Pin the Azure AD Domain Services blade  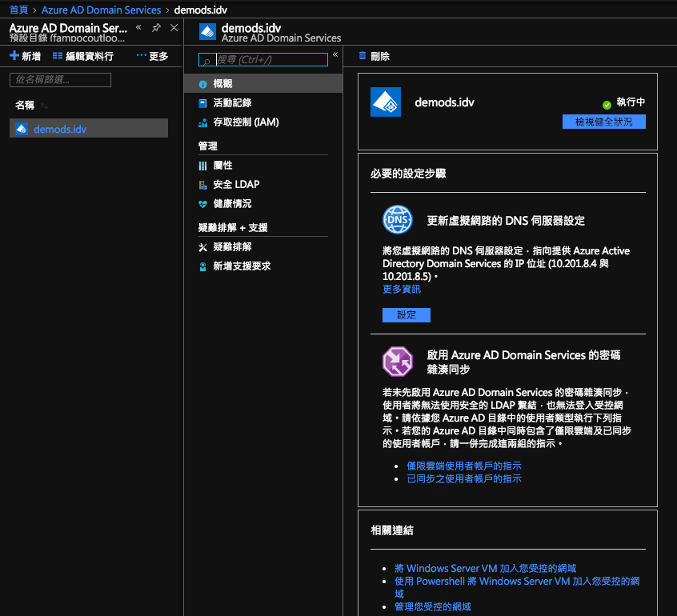point(156,28)
